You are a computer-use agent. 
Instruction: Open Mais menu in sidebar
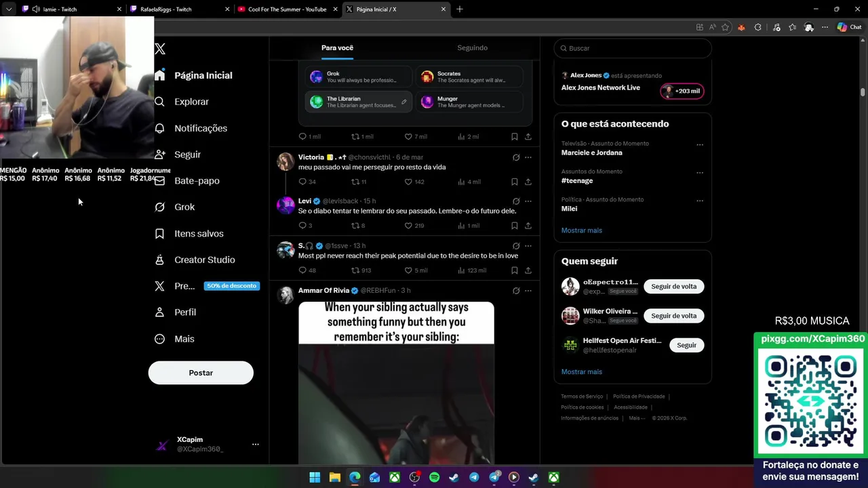coord(174,339)
